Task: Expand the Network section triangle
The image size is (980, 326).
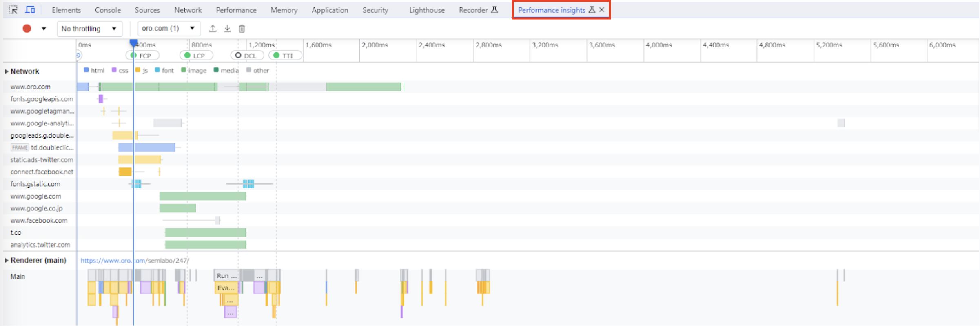Action: [x=7, y=71]
